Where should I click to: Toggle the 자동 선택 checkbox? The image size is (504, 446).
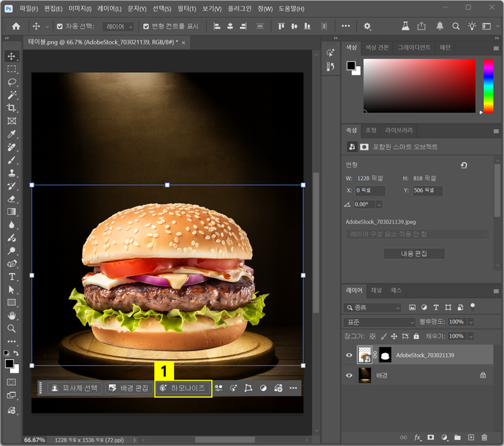pos(60,26)
